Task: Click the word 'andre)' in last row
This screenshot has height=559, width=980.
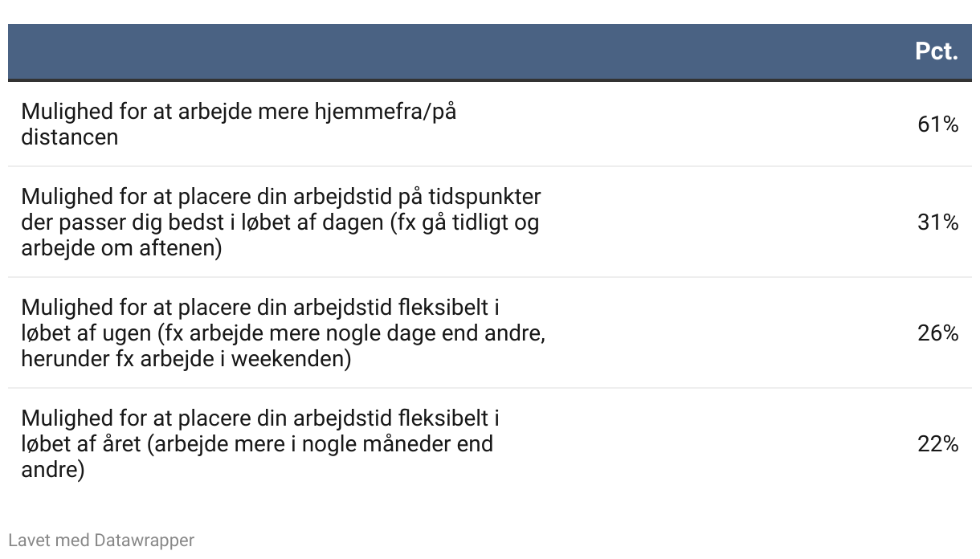Action: click(x=52, y=470)
